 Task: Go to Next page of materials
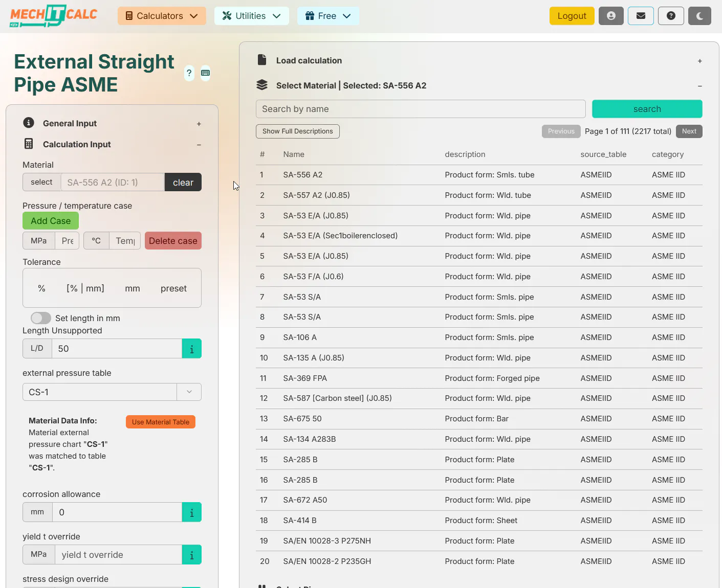pyautogui.click(x=689, y=131)
